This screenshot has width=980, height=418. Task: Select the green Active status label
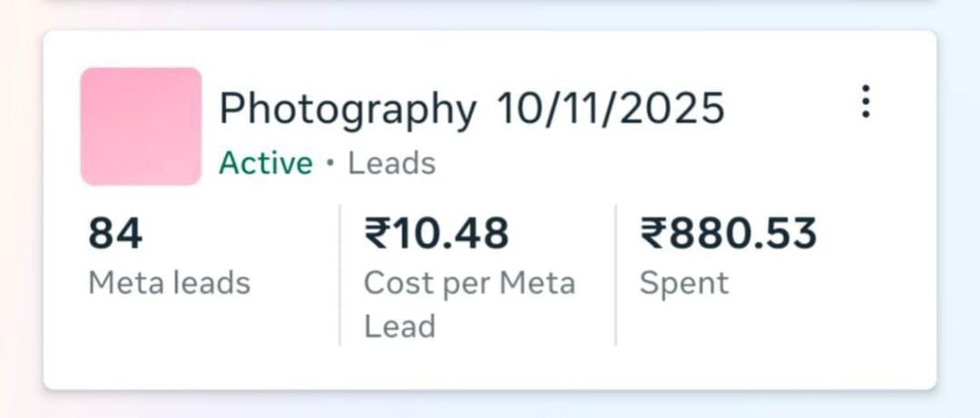coord(265,164)
